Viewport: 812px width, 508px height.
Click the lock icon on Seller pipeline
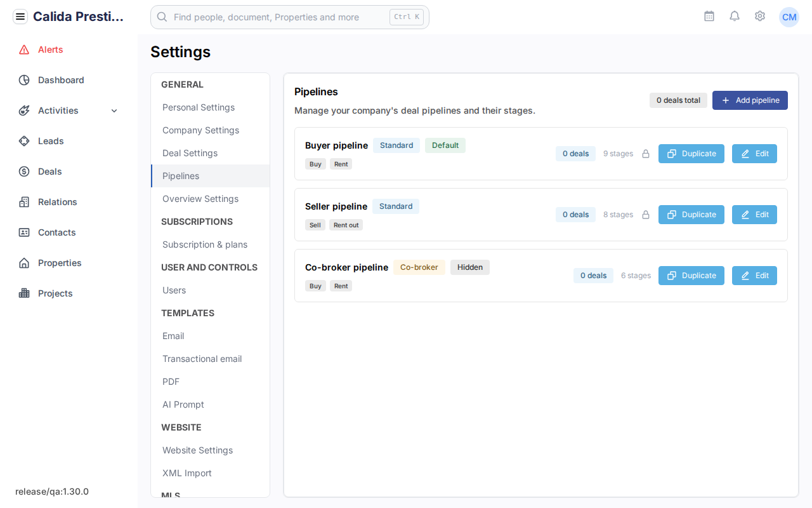(646, 215)
